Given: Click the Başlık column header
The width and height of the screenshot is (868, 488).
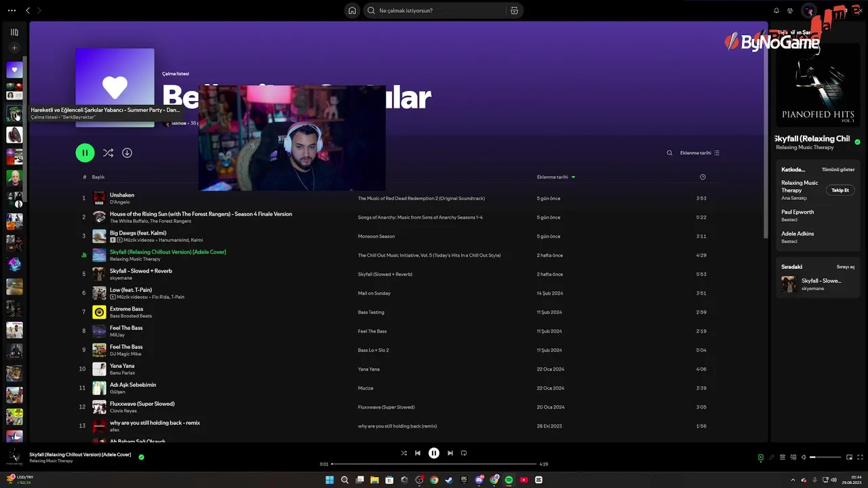Looking at the screenshot, I should pos(98,177).
